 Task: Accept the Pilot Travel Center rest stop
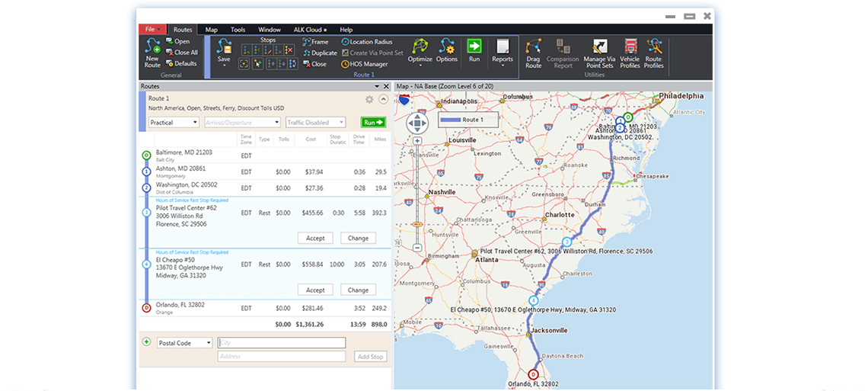pos(315,238)
